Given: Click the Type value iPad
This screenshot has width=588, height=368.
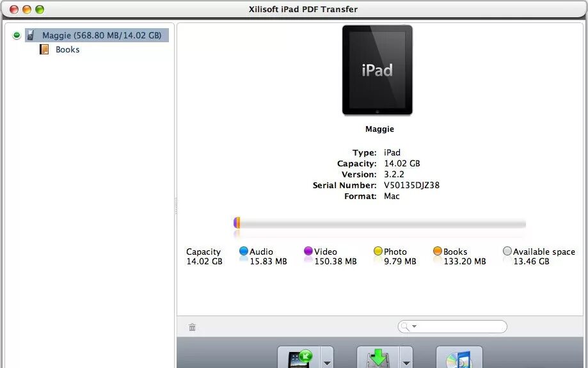Looking at the screenshot, I should 392,153.
